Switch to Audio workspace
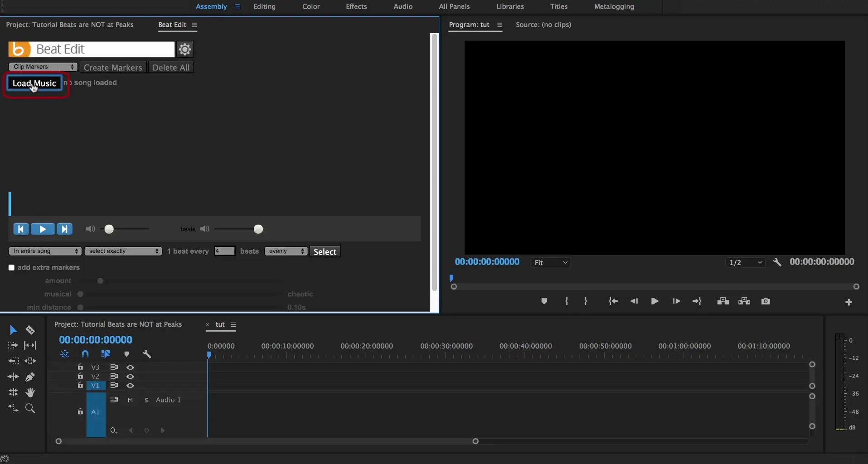This screenshot has height=464, width=868. click(x=403, y=6)
